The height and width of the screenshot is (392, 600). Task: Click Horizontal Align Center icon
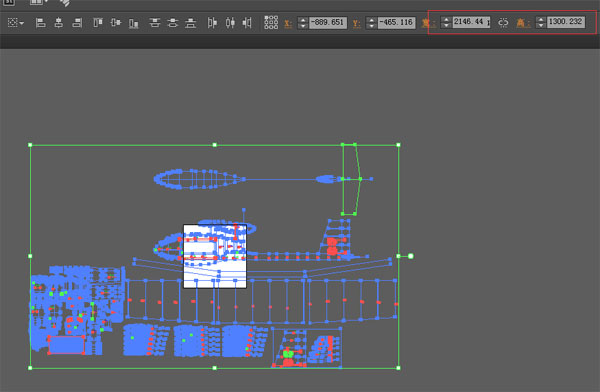pos(59,23)
